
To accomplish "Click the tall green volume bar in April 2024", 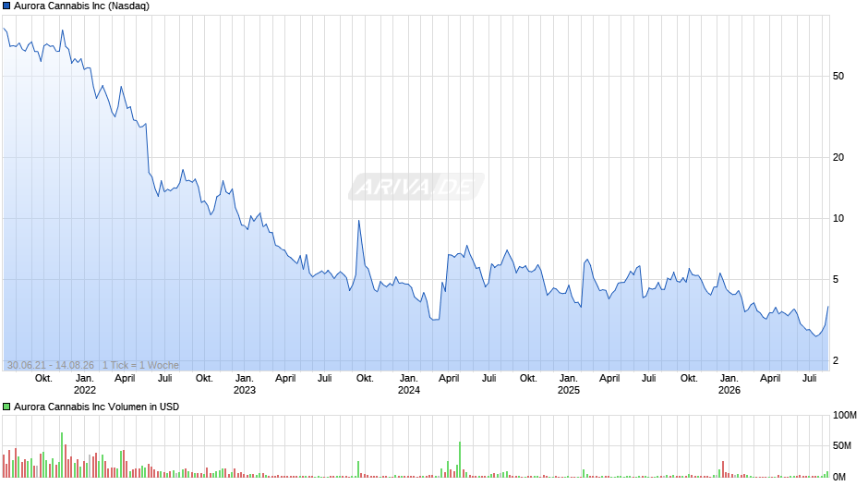I will [x=460, y=459].
